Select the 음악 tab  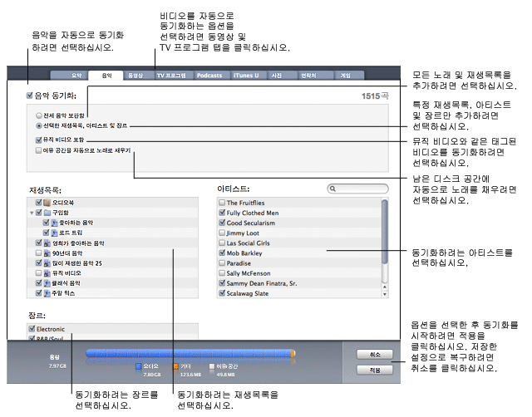pos(106,76)
